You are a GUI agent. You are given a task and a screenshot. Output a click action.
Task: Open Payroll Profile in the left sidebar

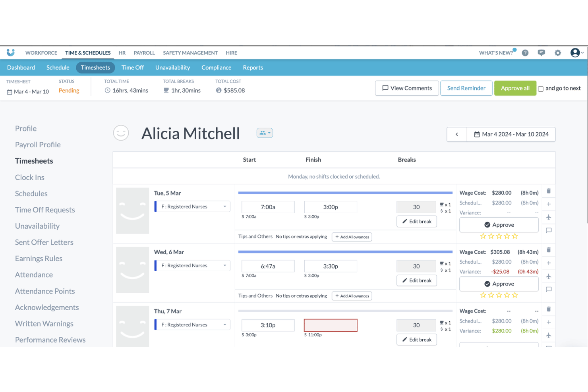[x=38, y=145]
